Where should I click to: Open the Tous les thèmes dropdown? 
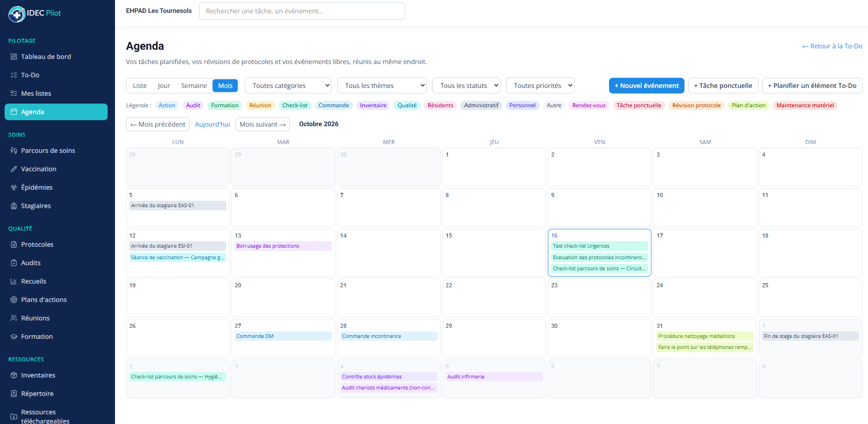[x=382, y=86]
